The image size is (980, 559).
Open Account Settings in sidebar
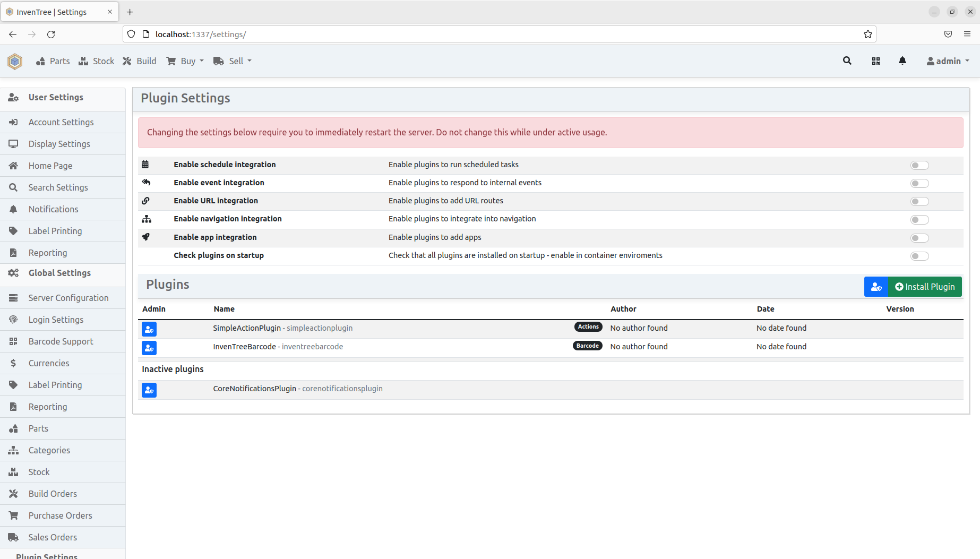coord(63,122)
